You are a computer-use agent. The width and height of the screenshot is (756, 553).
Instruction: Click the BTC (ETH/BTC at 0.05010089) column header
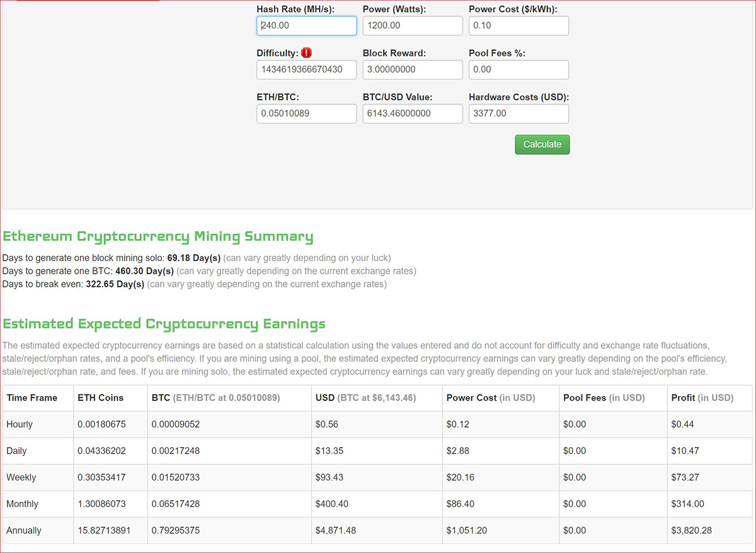pos(215,398)
